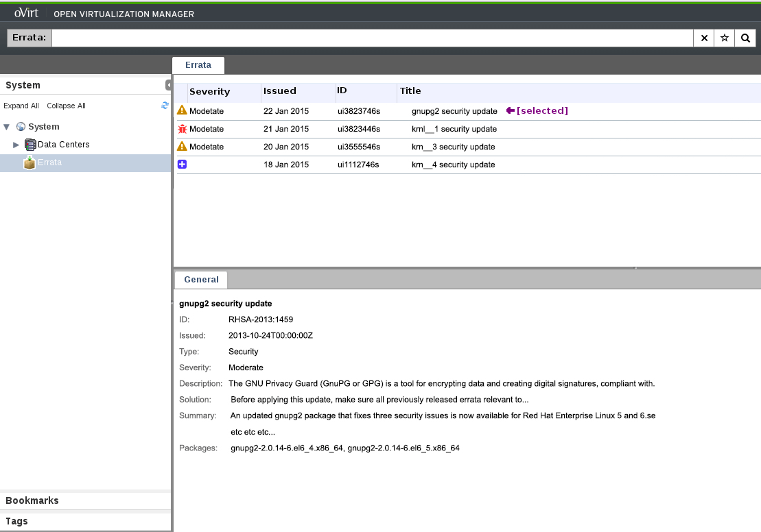761x532 pixels.
Task: Clear search with the X icon
Action: click(704, 38)
